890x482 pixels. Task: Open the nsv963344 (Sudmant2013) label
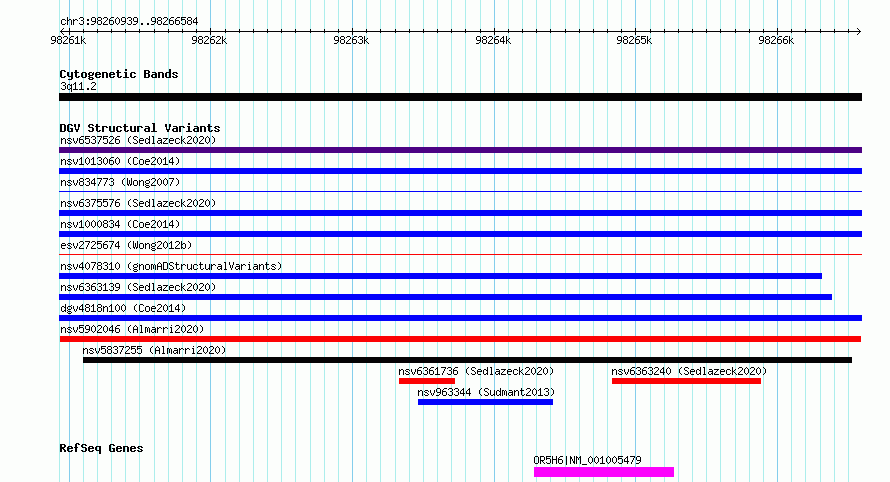click(x=486, y=392)
